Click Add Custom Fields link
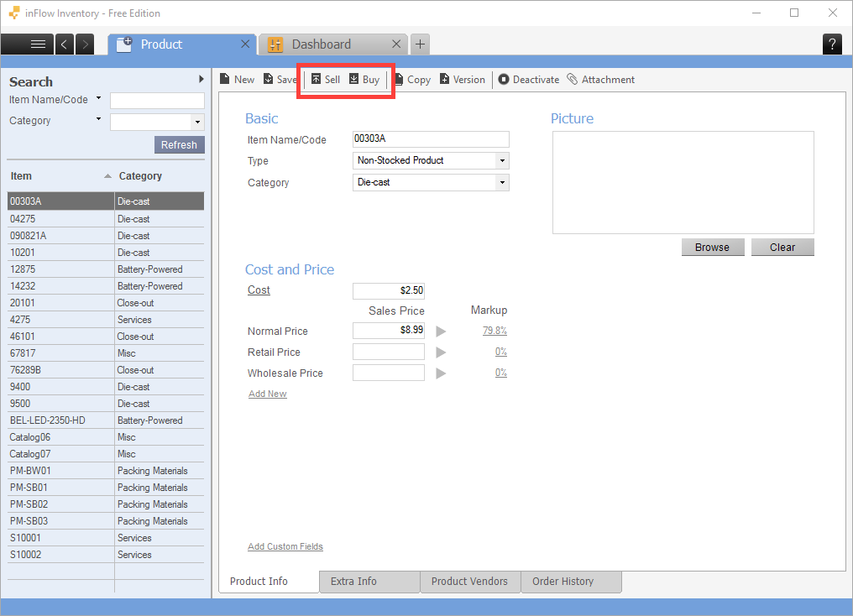This screenshot has width=853, height=616. click(285, 546)
